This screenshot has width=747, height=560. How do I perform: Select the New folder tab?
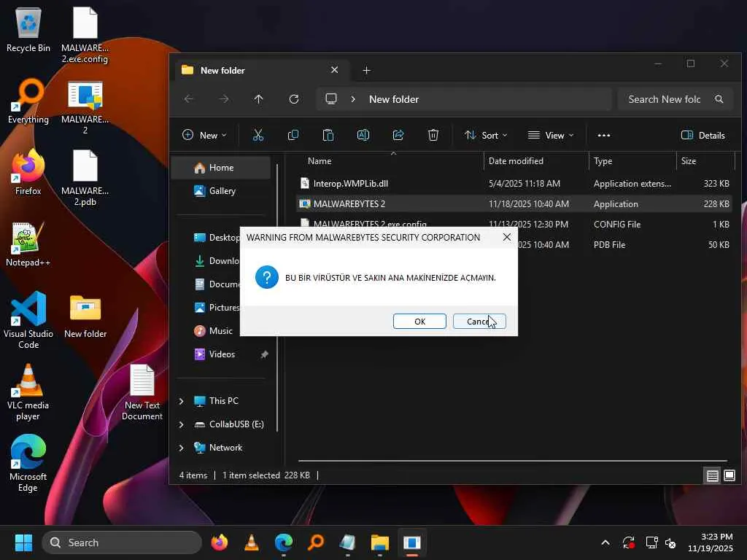(261, 71)
